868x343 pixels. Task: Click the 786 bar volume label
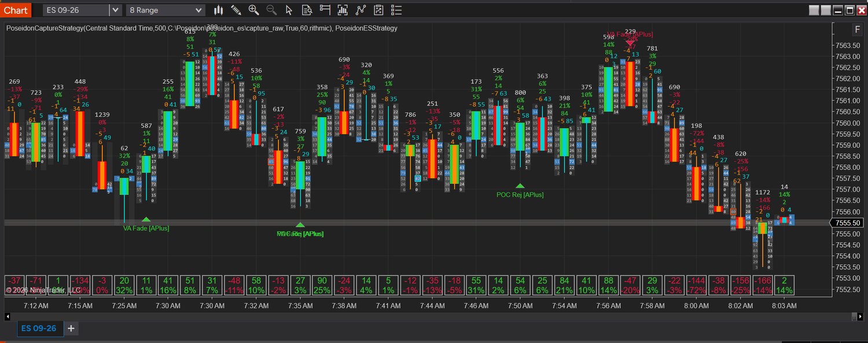410,115
